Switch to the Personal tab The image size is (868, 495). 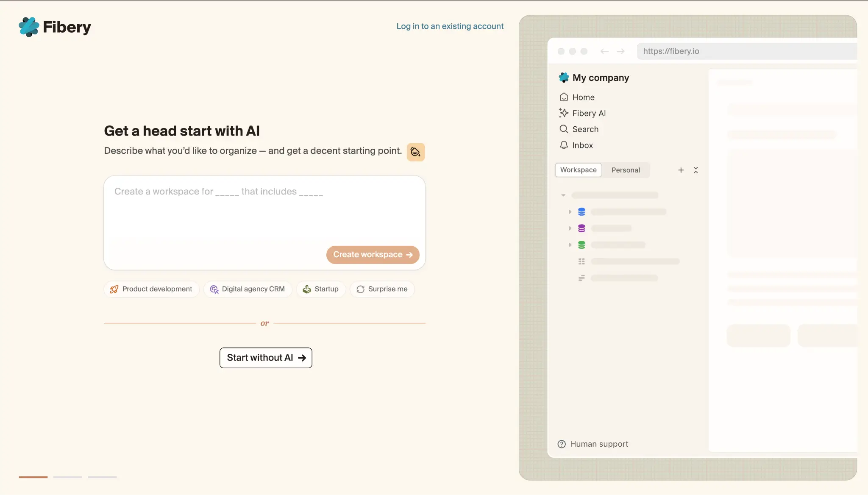(x=626, y=170)
